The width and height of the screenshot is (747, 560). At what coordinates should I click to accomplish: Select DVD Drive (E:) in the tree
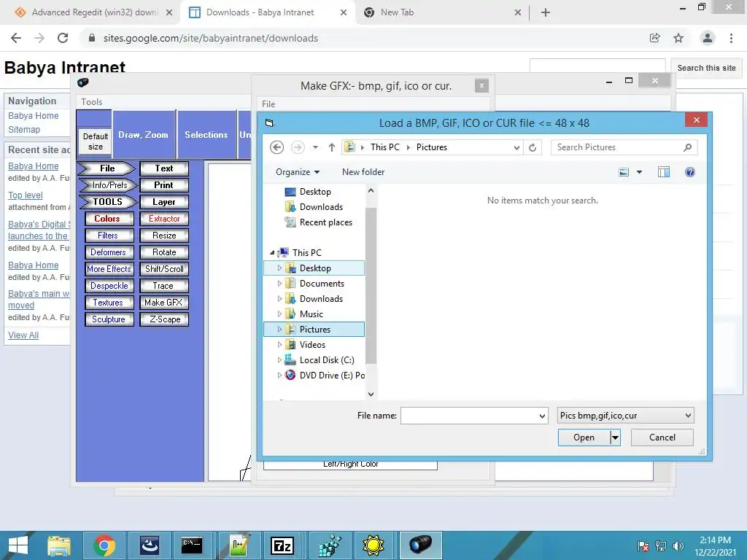[x=325, y=376]
